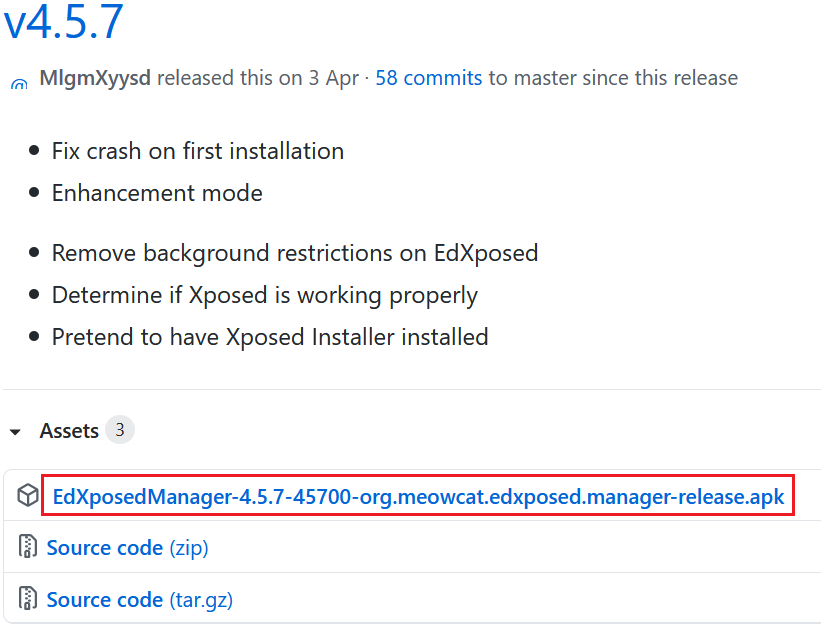
Task: View the 58 commits since release
Action: tap(428, 78)
